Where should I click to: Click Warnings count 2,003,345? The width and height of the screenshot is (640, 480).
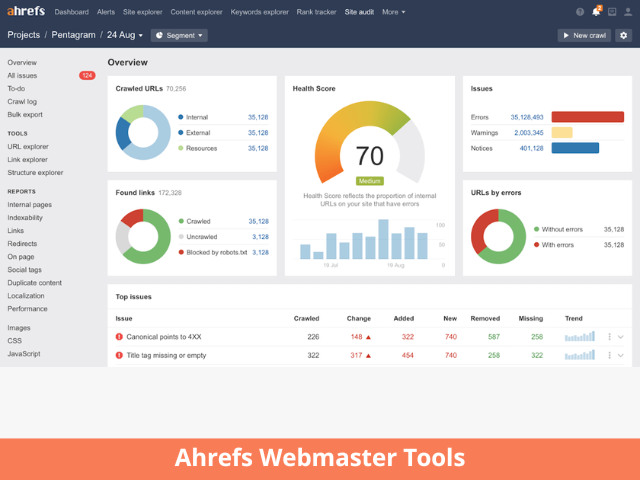[x=529, y=133]
